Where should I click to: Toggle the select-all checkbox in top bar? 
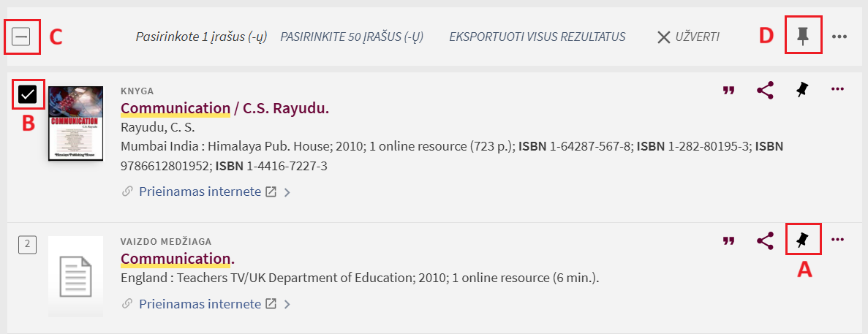coord(21,36)
